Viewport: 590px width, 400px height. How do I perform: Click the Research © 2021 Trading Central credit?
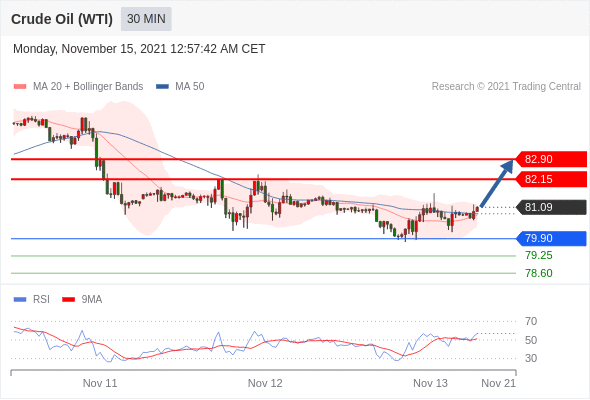(506, 87)
